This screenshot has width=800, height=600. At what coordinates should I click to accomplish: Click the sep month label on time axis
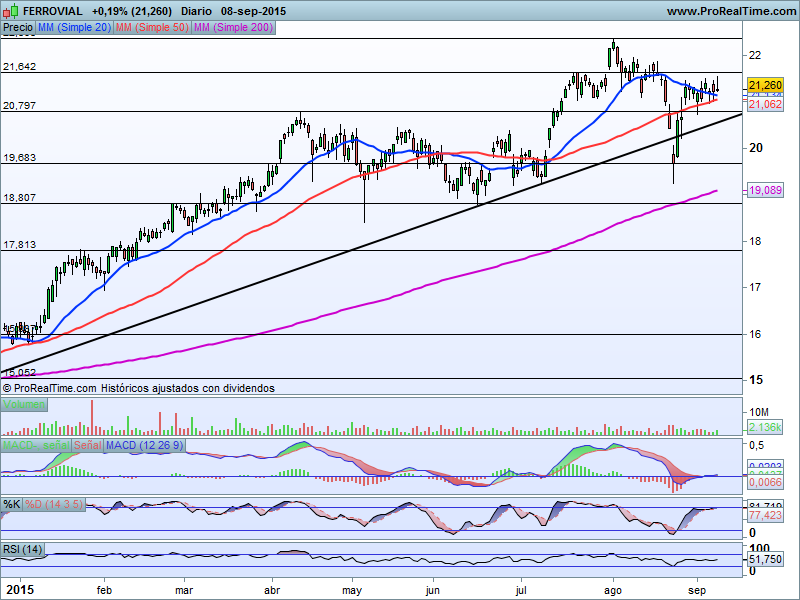click(x=697, y=591)
